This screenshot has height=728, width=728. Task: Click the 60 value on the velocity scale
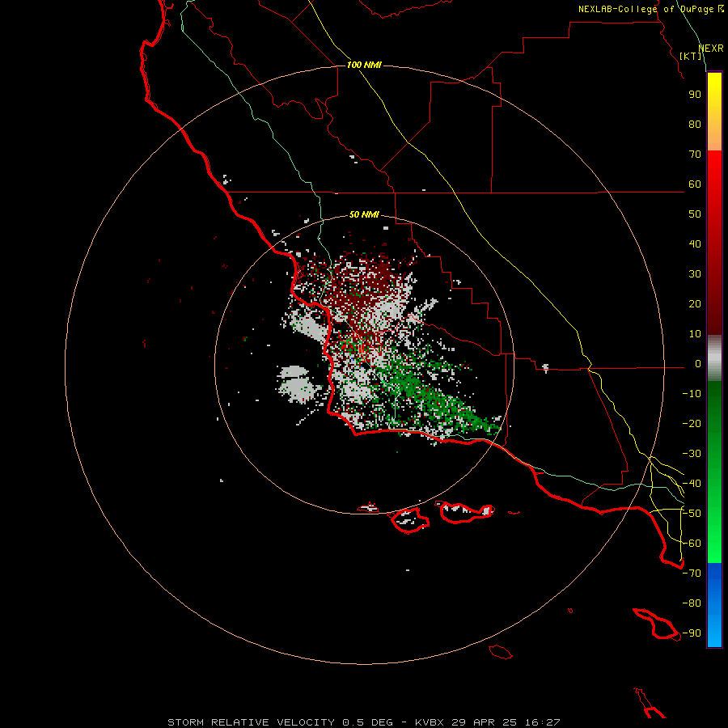pyautogui.click(x=695, y=184)
